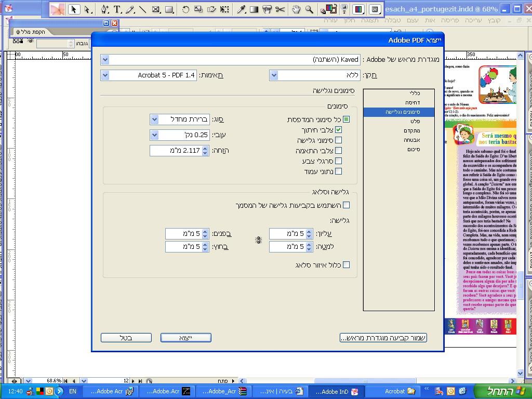Open the אבטחה (Security) category
Image resolution: width=532 pixels, height=399 pixels.
[411, 140]
